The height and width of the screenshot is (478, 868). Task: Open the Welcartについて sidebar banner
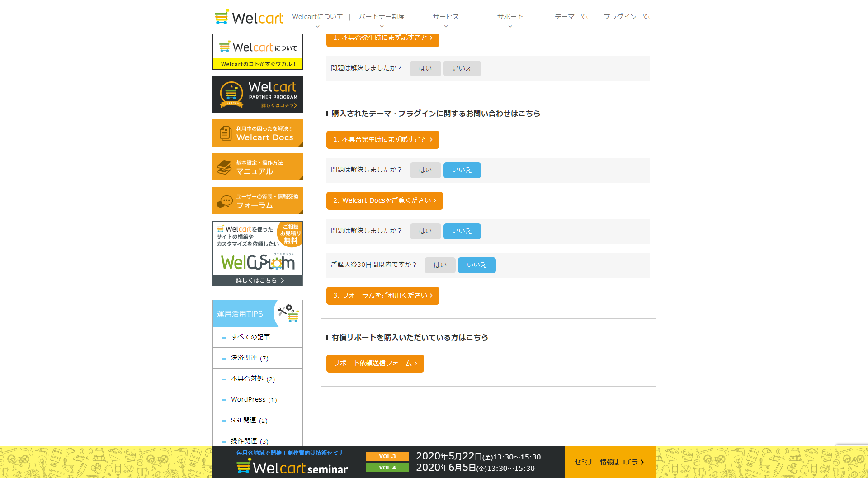[x=258, y=52]
